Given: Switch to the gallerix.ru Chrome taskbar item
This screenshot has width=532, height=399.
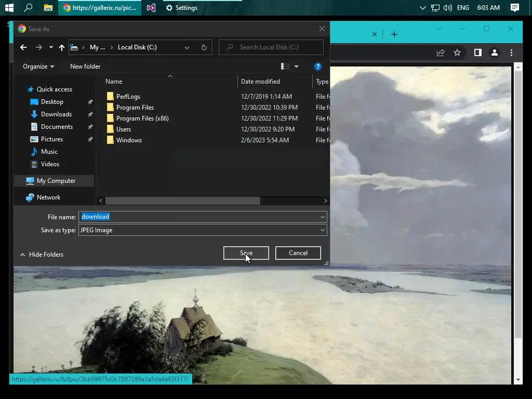Looking at the screenshot, I should pos(100,7).
